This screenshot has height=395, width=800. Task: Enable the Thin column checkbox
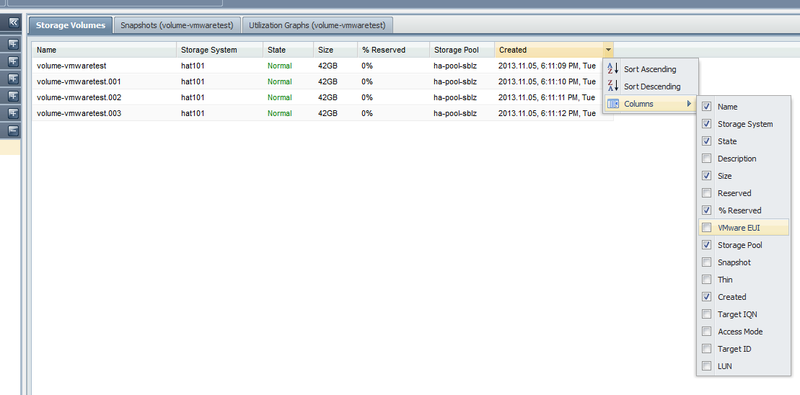coord(707,280)
